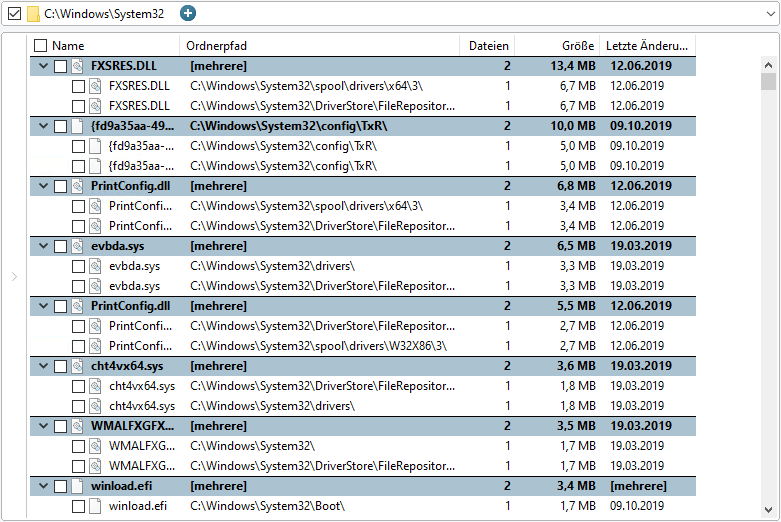Screen dimensions: 781x522
Task: Click the blank file icon of the winload.efi group
Action: (x=77, y=486)
